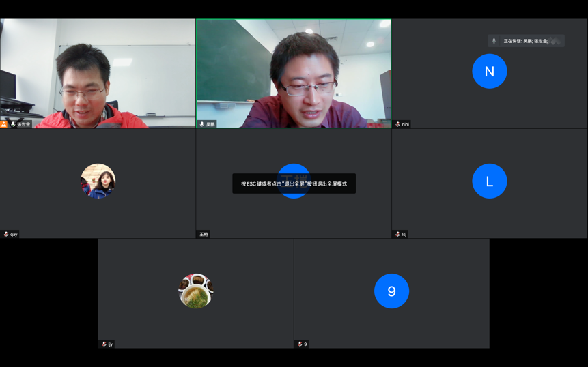Click the blue 9 avatar circle
The width and height of the screenshot is (588, 367).
click(x=391, y=291)
